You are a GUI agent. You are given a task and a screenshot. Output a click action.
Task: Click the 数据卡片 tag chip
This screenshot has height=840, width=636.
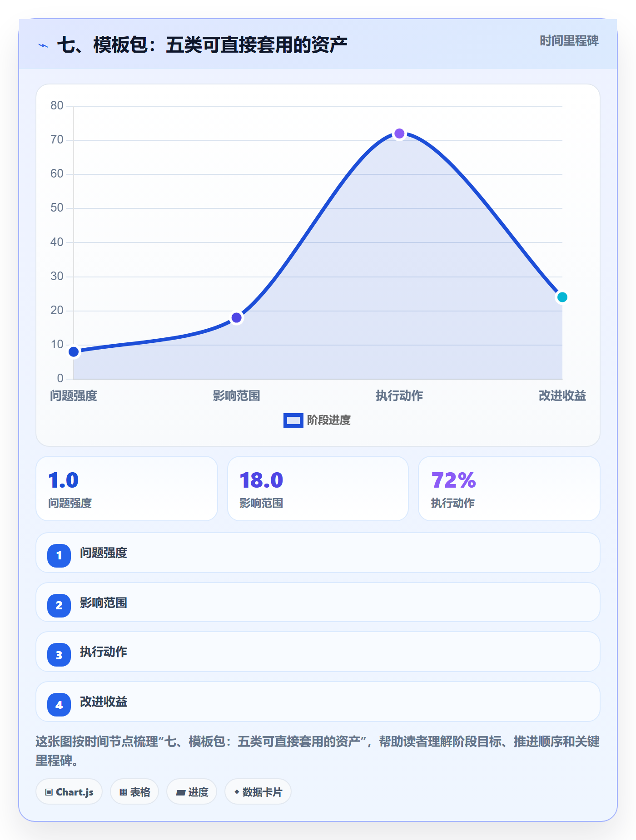tap(258, 792)
